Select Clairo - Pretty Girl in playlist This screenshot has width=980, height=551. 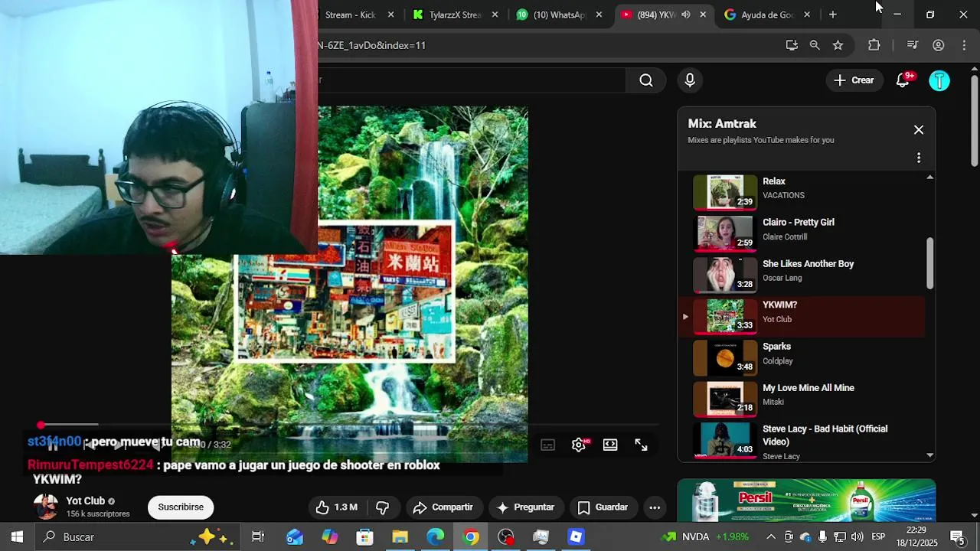pyautogui.click(x=801, y=233)
